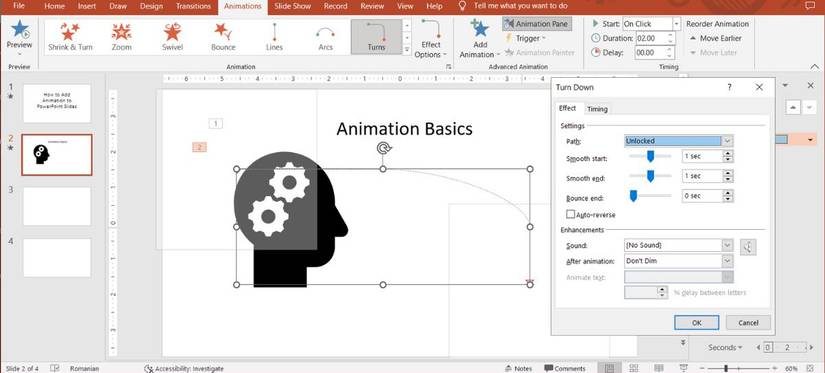Open the Animation group dialog launcher
Screen dimensions: 825x373
pyautogui.click(x=448, y=67)
